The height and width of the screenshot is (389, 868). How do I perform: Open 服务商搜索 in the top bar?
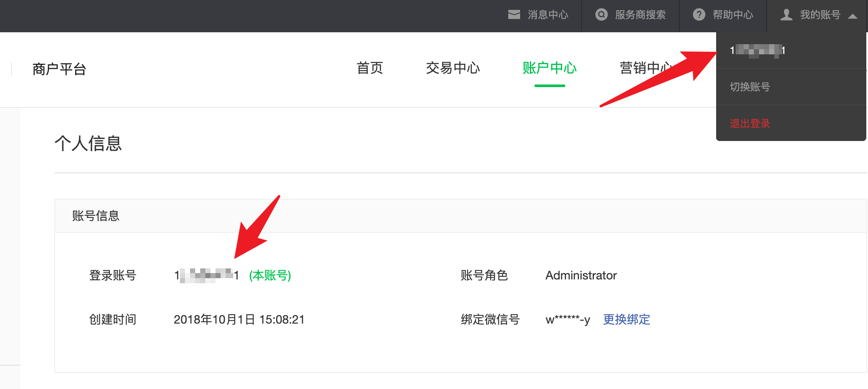(x=640, y=15)
